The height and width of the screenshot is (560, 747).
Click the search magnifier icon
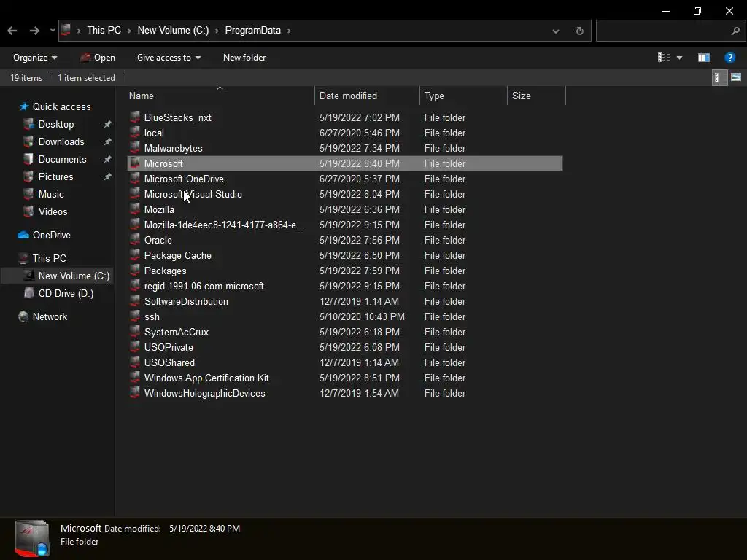pyautogui.click(x=735, y=31)
